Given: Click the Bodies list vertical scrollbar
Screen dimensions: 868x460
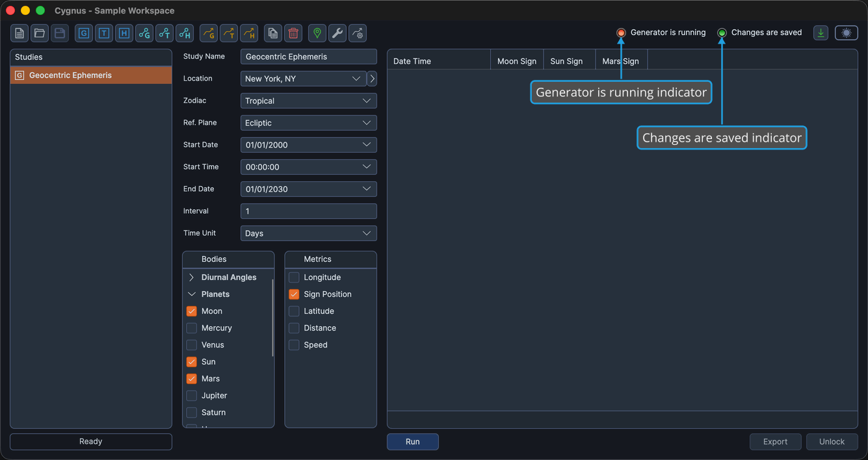Looking at the screenshot, I should (272, 318).
